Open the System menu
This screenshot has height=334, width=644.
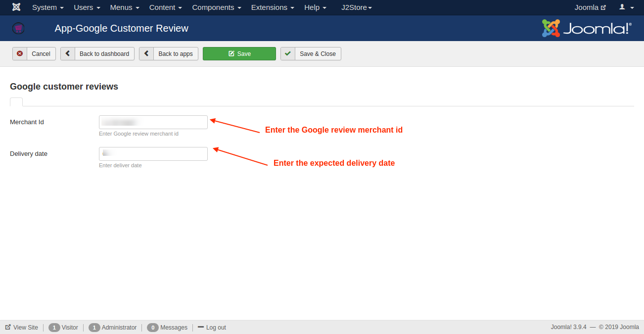coord(48,7)
